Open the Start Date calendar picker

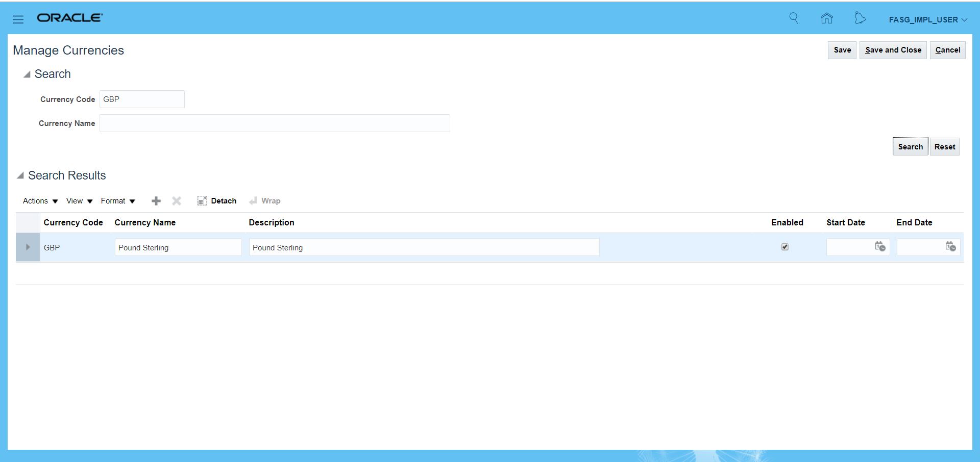tap(880, 247)
